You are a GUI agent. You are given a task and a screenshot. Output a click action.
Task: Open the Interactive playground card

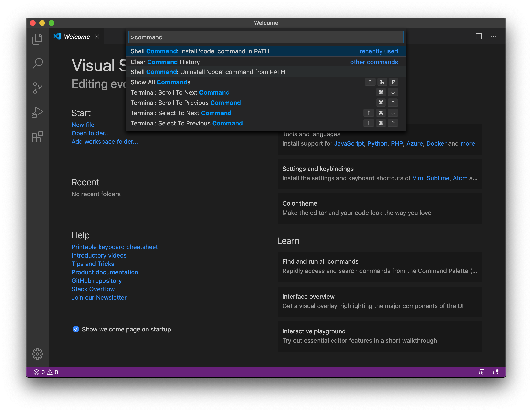click(x=380, y=336)
